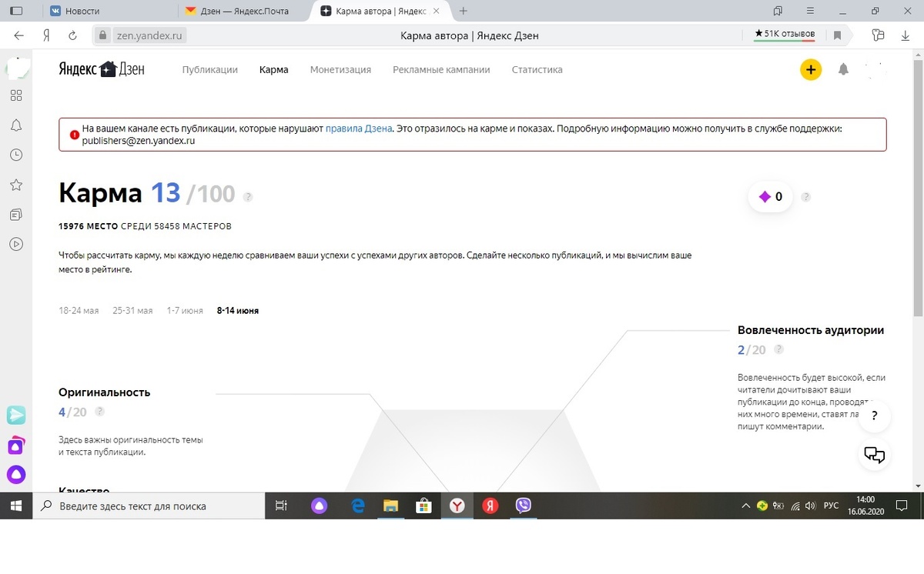924x574 pixels.
Task: Open collections icon in browser sidebar
Action: 16,214
